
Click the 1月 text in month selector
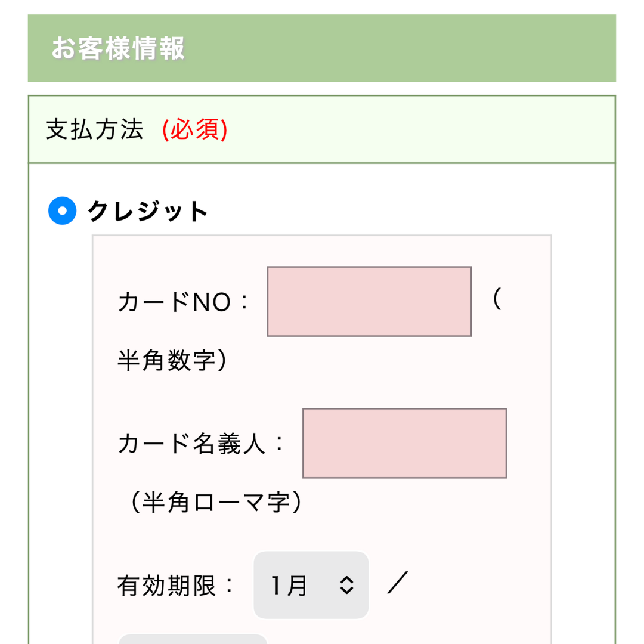[x=289, y=586]
